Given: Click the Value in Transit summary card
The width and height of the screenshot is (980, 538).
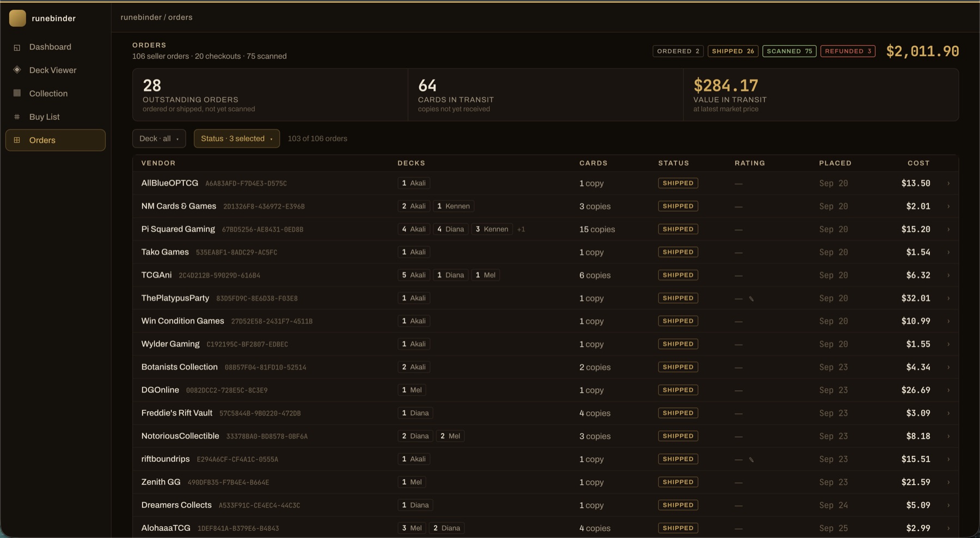Looking at the screenshot, I should tap(821, 95).
